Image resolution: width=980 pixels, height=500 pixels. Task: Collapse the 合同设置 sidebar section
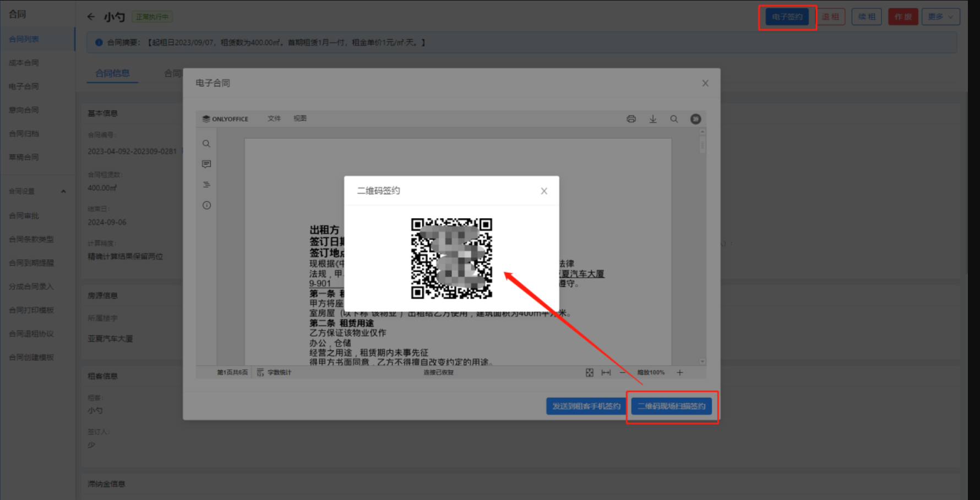click(x=63, y=191)
